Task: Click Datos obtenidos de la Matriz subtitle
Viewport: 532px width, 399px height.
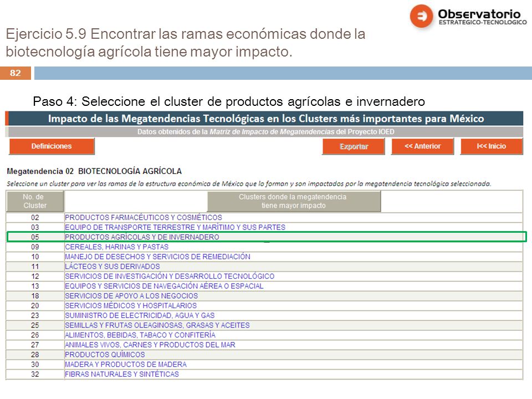Action: 265,132
